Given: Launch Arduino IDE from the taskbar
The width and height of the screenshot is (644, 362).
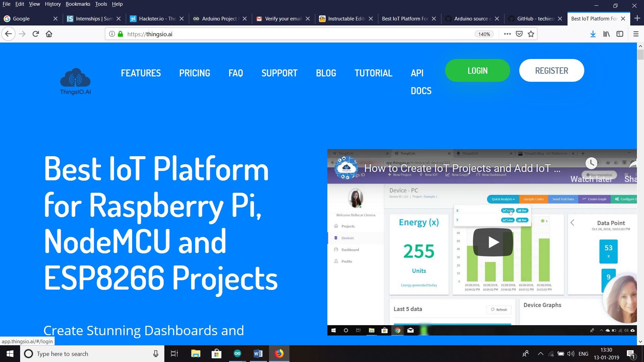Looking at the screenshot, I should (237, 353).
